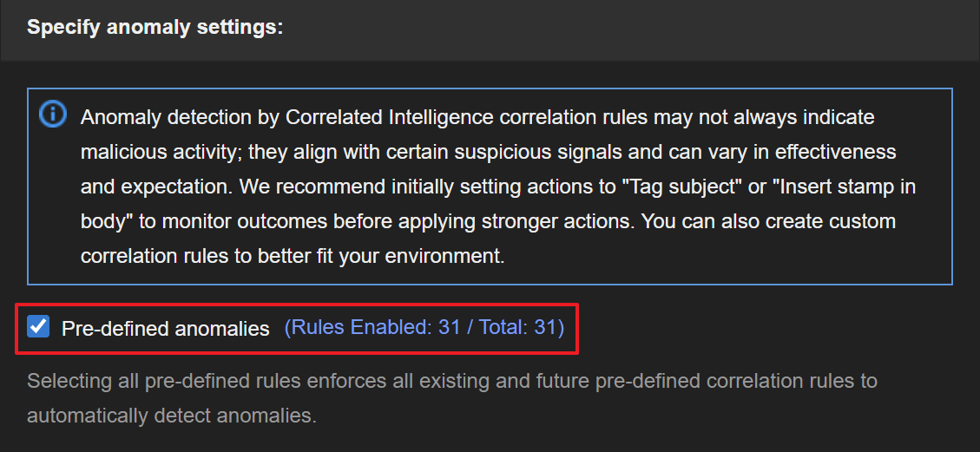Click the "Specify anomaly settings:" heading
The height and width of the screenshot is (452, 980).
coord(155,27)
